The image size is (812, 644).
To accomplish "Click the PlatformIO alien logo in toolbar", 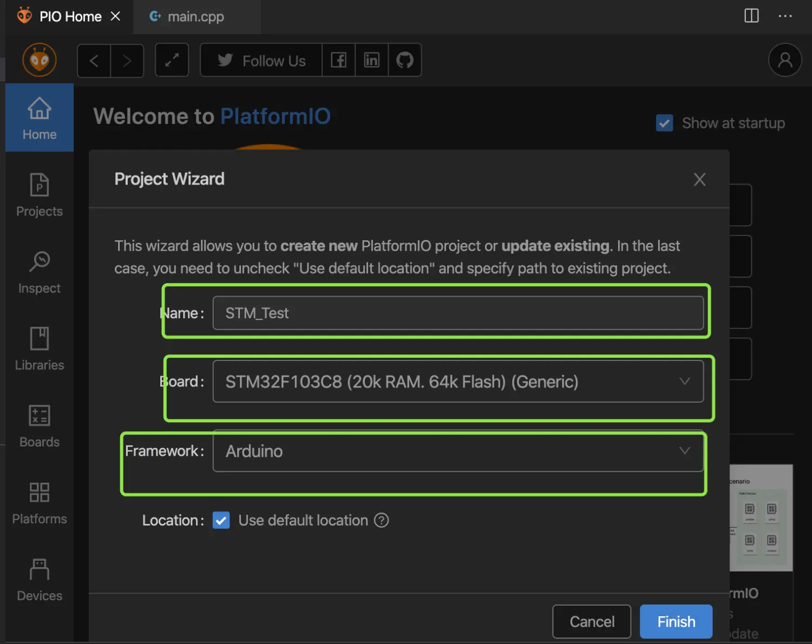I will (40, 60).
